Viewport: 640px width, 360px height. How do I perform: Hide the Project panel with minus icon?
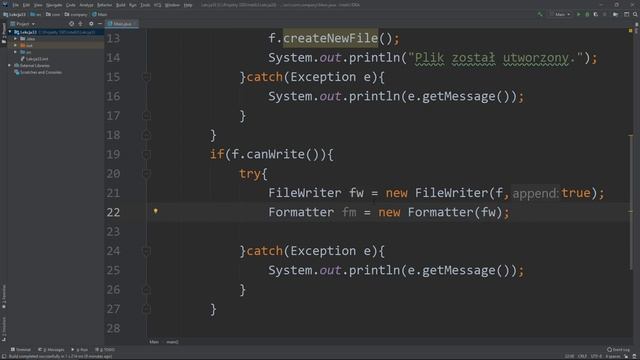(100, 24)
